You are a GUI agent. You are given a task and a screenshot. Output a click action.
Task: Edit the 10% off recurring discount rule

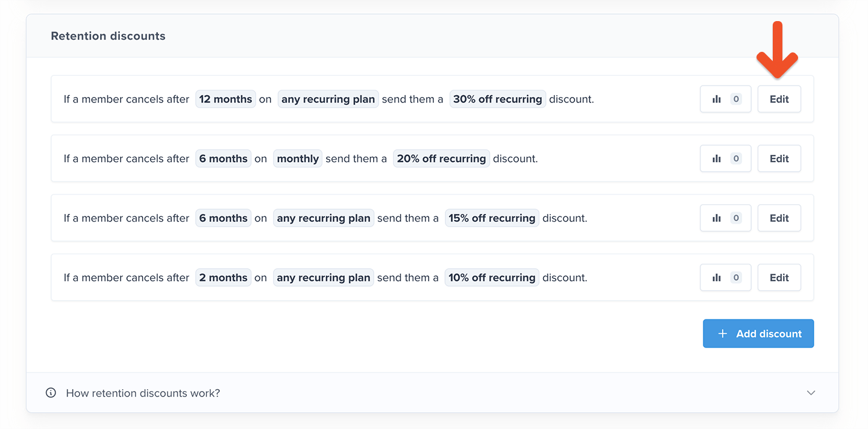[779, 278]
